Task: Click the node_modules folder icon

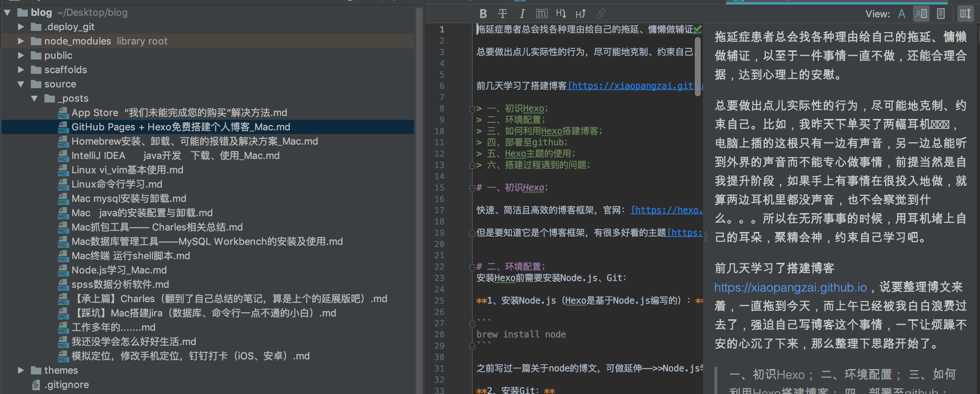Action: point(36,41)
